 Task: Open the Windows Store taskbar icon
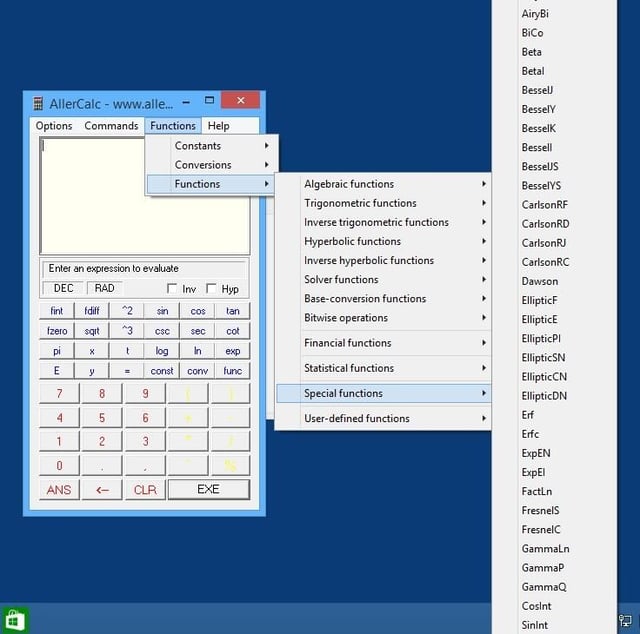point(14,620)
